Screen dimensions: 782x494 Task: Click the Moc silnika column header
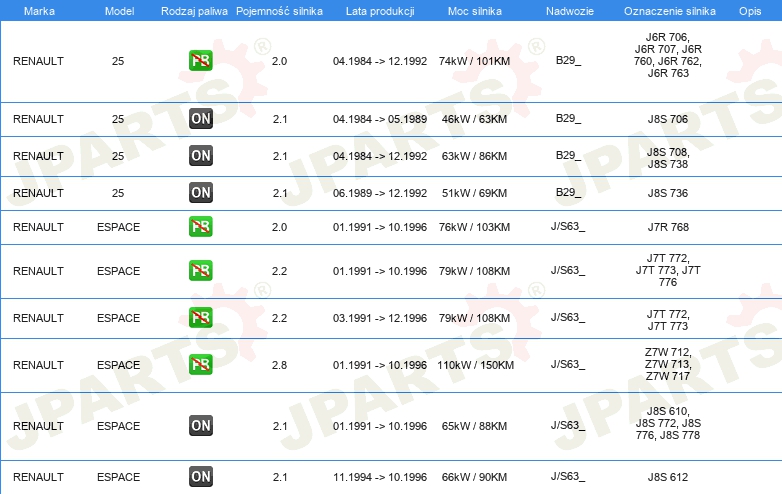pyautogui.click(x=475, y=11)
